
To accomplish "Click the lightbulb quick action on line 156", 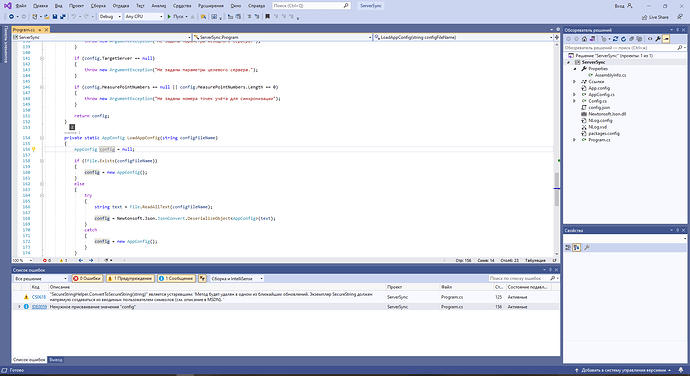I will pos(33,149).
